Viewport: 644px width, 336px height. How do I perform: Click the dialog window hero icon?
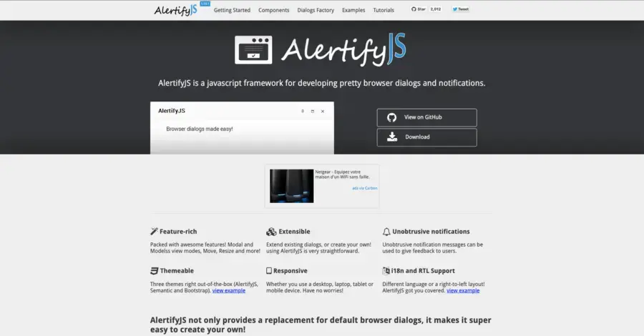point(253,49)
